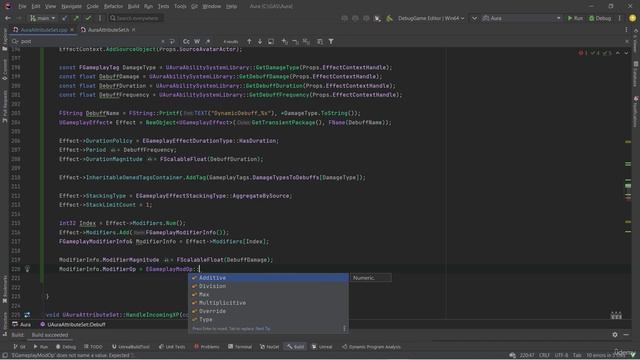Open the Aura run configuration dropdown

click(521, 18)
